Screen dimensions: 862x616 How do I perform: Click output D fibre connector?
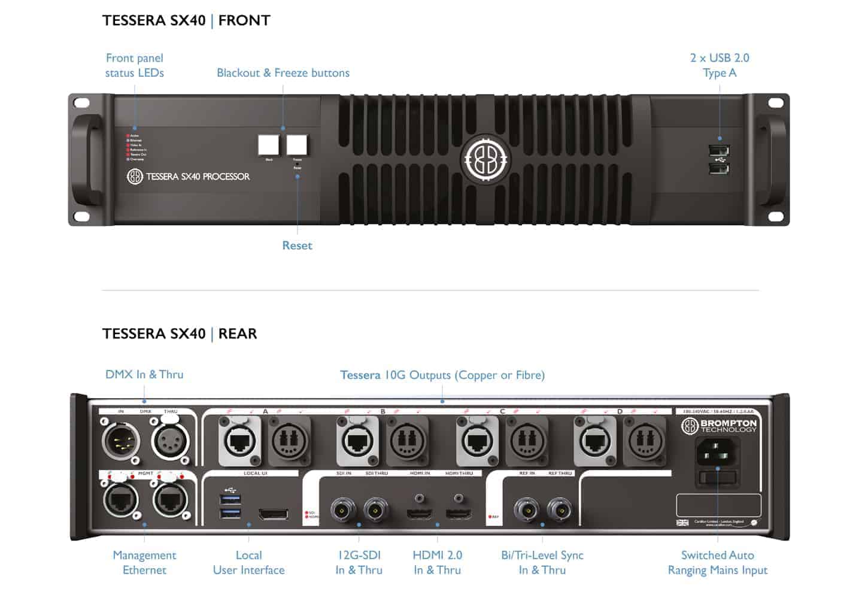[x=645, y=442]
